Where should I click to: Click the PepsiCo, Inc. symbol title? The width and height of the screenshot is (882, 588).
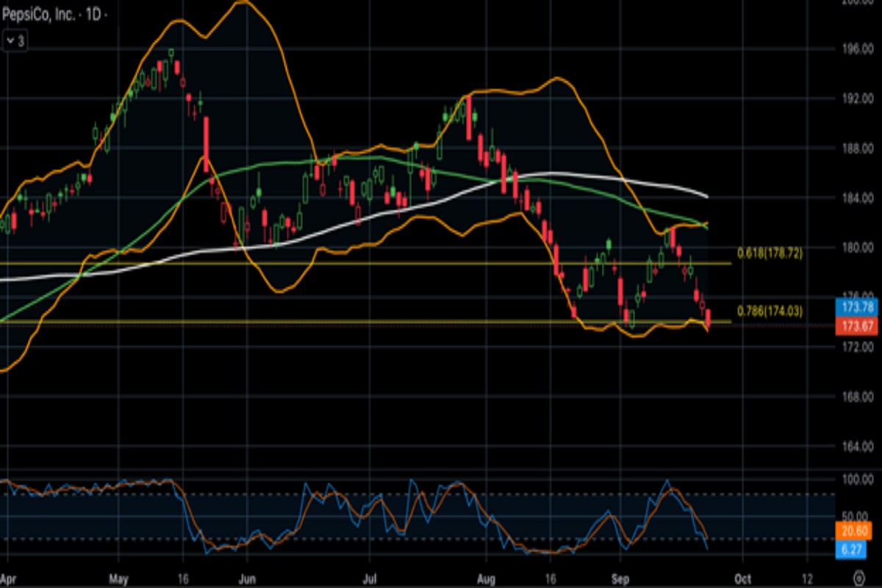click(40, 15)
